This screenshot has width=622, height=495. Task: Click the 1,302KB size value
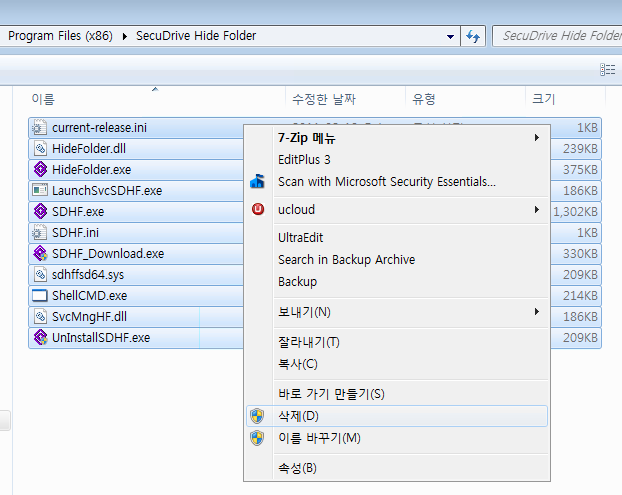coord(575,212)
